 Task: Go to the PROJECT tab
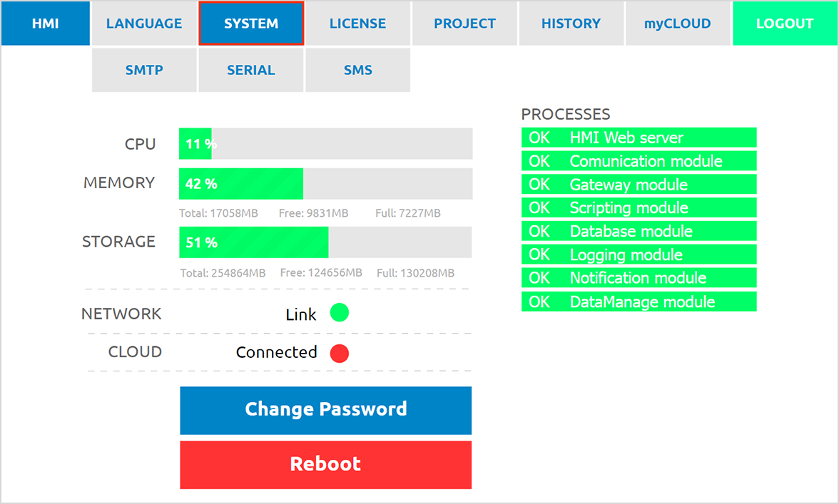pyautogui.click(x=464, y=24)
